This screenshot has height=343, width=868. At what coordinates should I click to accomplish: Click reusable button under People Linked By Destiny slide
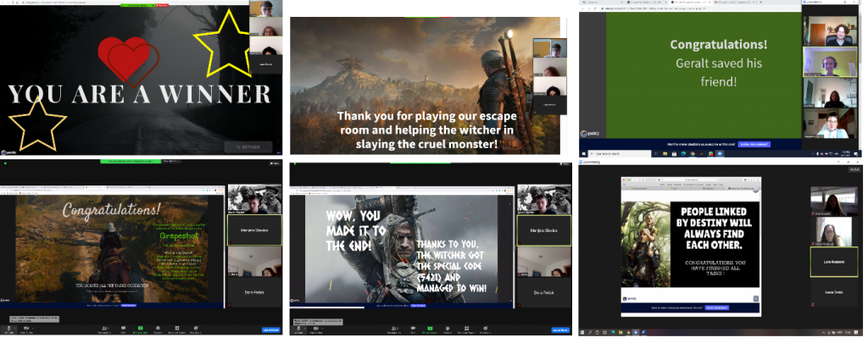[x=717, y=307]
